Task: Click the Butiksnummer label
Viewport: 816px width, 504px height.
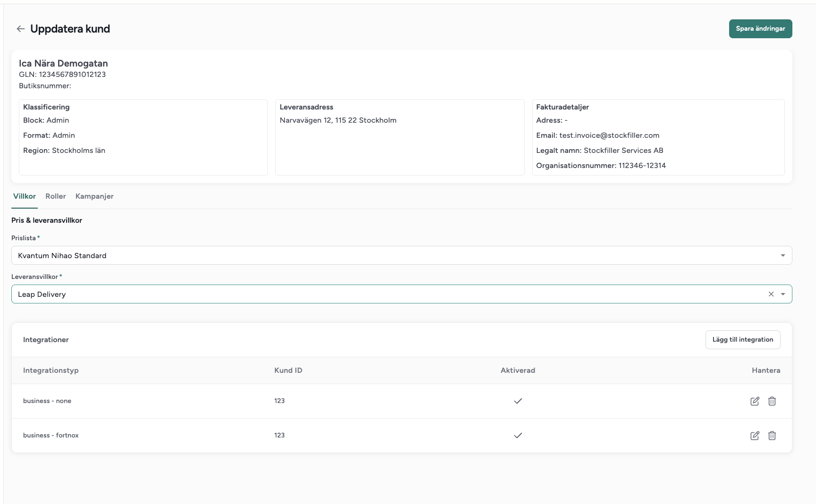Action: pyautogui.click(x=45, y=86)
